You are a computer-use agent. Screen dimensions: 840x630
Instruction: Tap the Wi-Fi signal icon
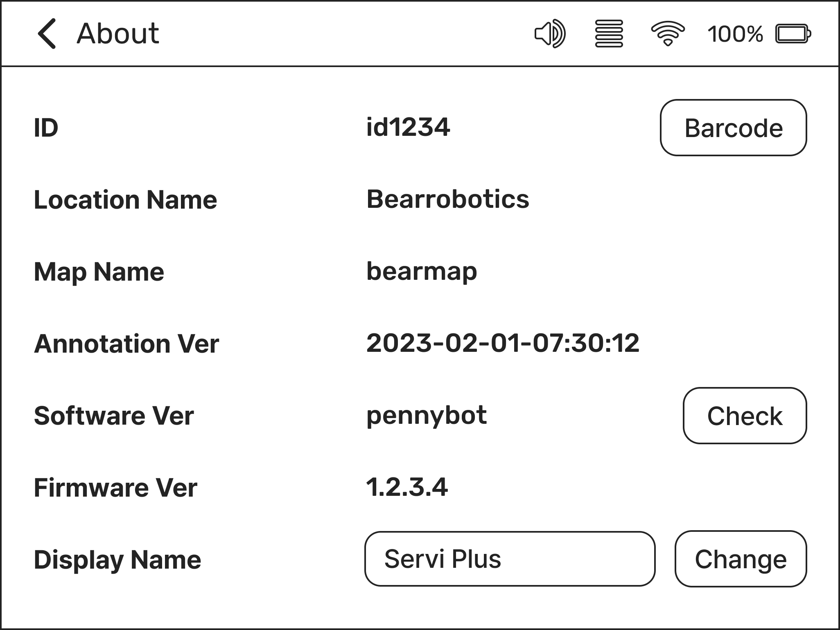coord(668,34)
